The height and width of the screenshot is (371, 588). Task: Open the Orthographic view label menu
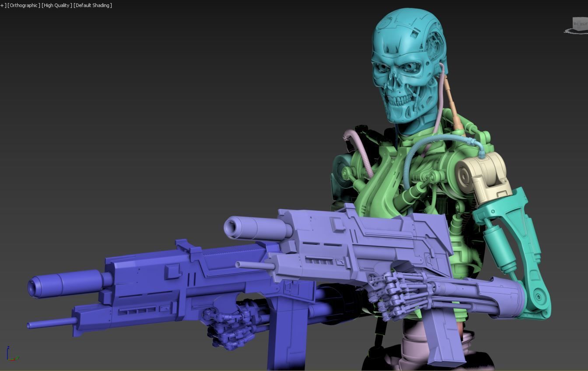click(24, 5)
